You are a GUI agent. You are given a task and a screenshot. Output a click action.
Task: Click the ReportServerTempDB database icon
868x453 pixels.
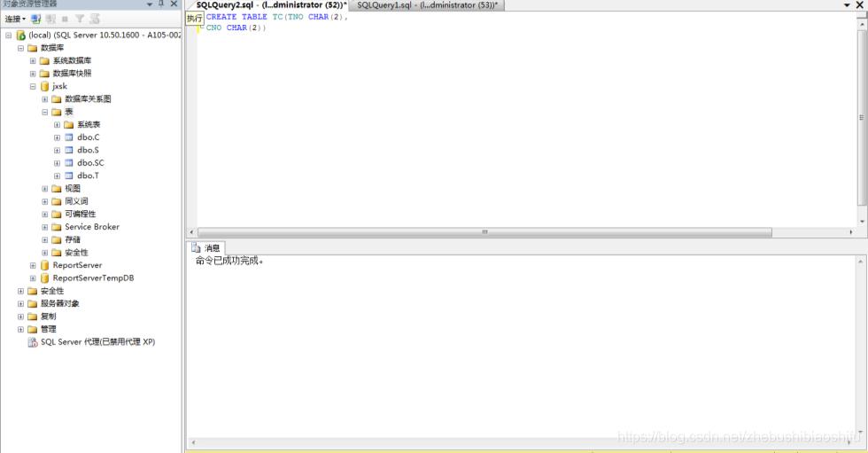45,278
